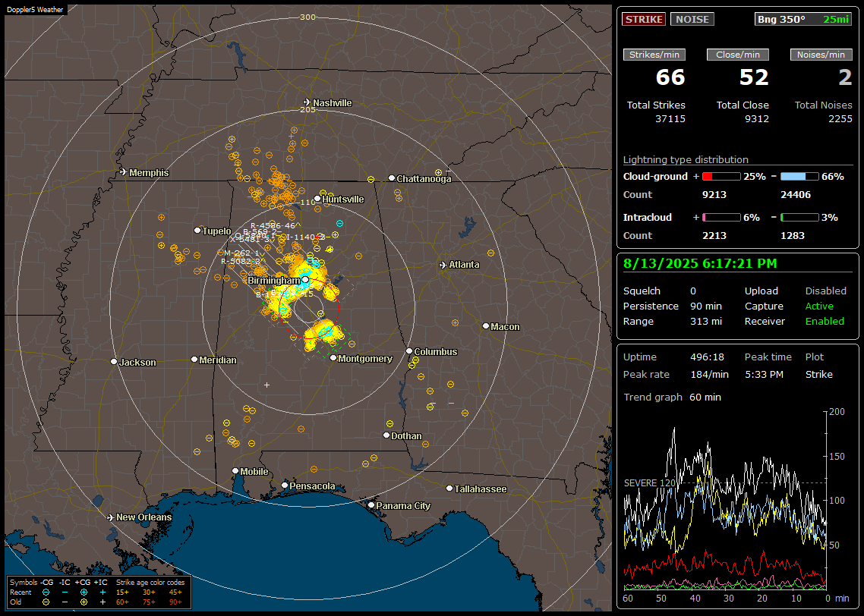This screenshot has width=864, height=616.
Task: Click the Capture status Active
Action: [x=819, y=306]
